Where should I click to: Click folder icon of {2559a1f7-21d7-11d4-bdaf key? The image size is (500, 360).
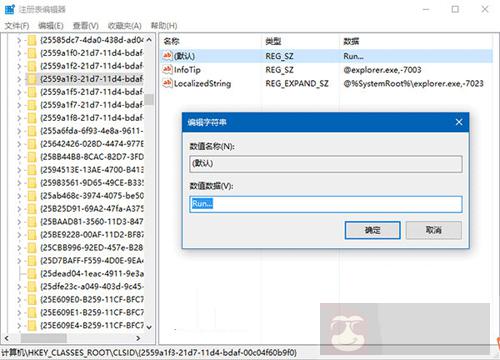32,105
